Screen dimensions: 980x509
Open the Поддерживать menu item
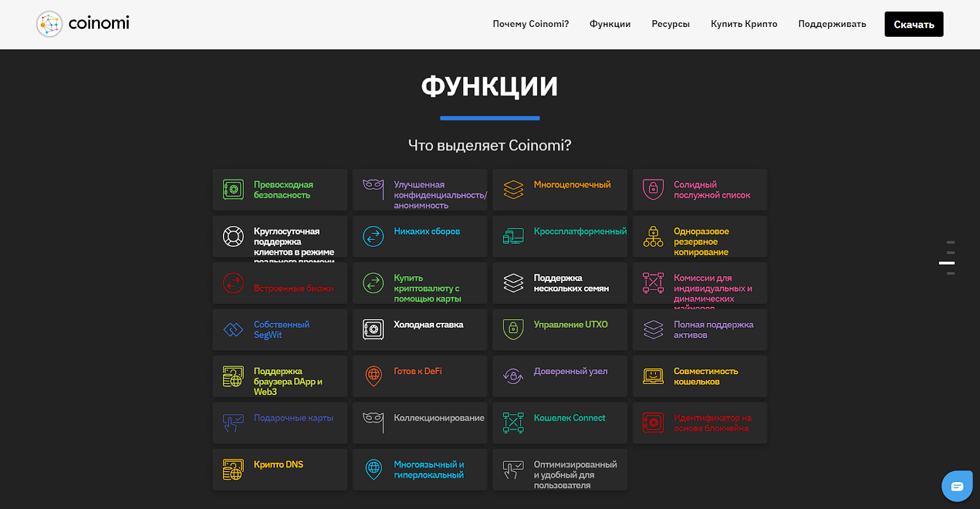pos(832,24)
